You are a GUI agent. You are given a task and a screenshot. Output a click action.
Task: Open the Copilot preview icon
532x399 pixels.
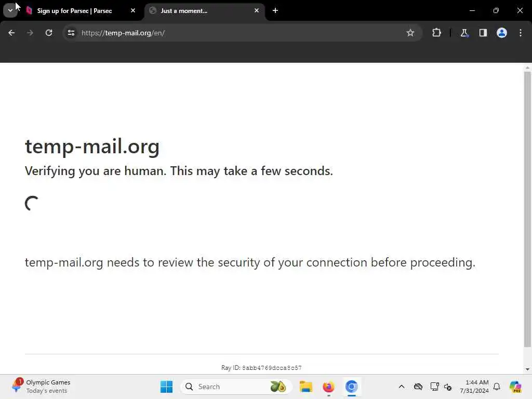(515, 387)
